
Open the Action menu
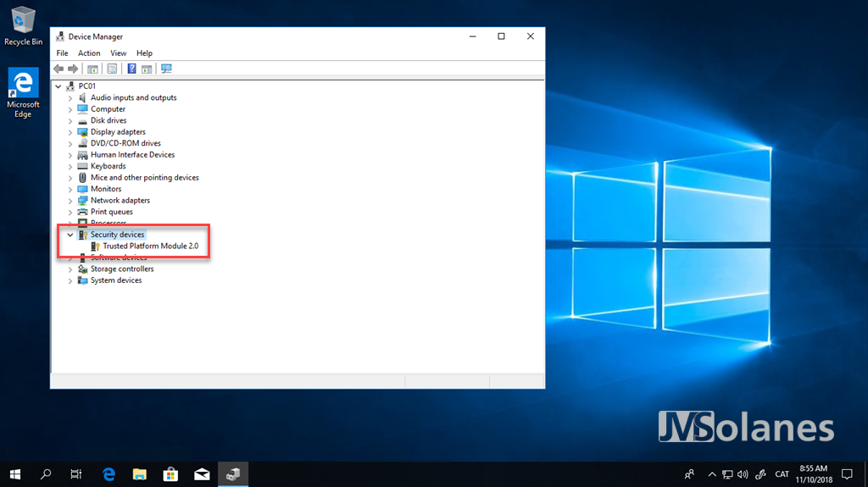click(88, 53)
